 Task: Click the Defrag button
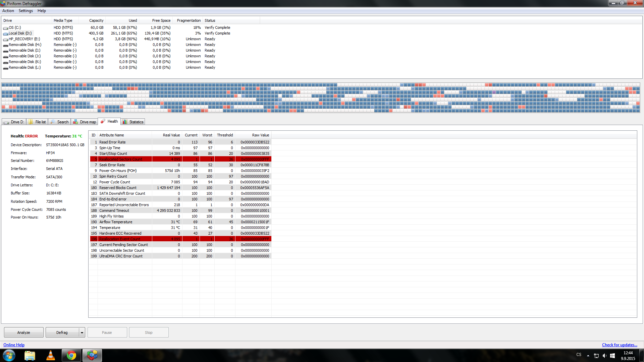(x=62, y=333)
